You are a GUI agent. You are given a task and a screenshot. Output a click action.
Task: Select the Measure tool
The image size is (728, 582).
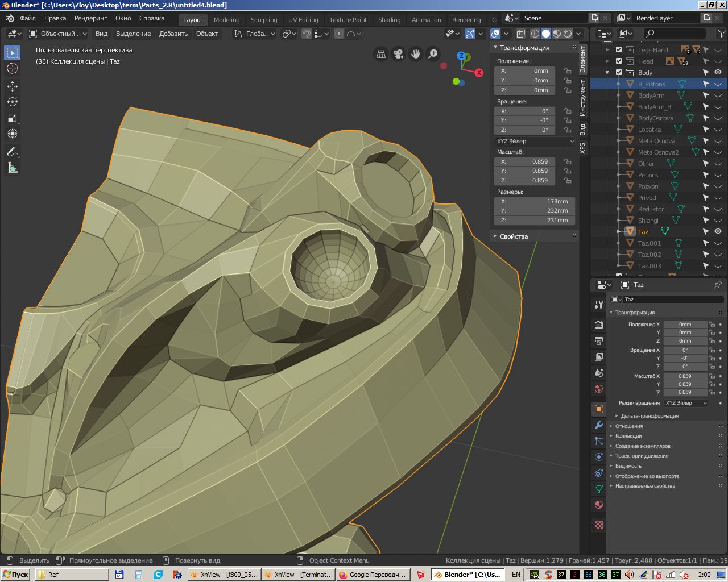13,168
